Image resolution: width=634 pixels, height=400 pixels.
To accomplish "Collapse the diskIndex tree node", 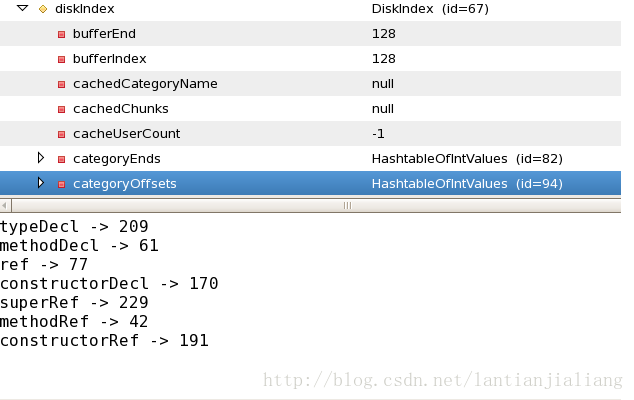I will 23,8.
